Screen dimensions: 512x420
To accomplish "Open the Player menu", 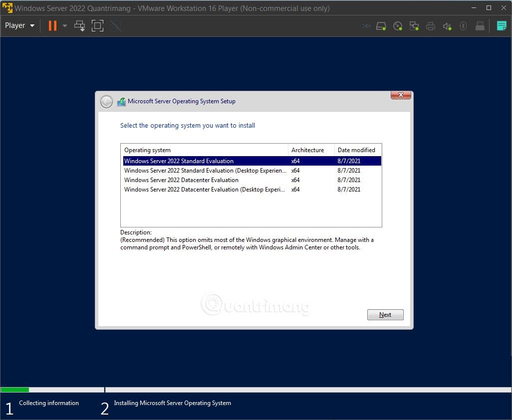I will pos(19,25).
